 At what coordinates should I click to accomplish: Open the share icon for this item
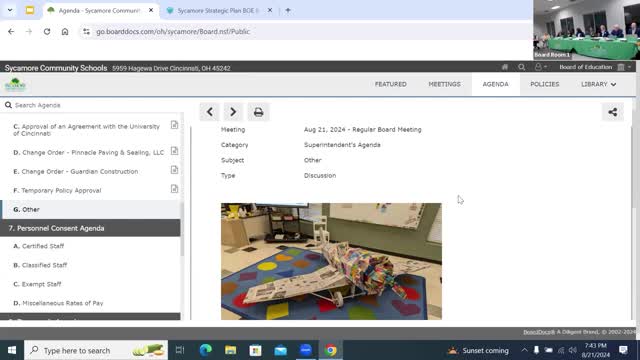pos(613,112)
